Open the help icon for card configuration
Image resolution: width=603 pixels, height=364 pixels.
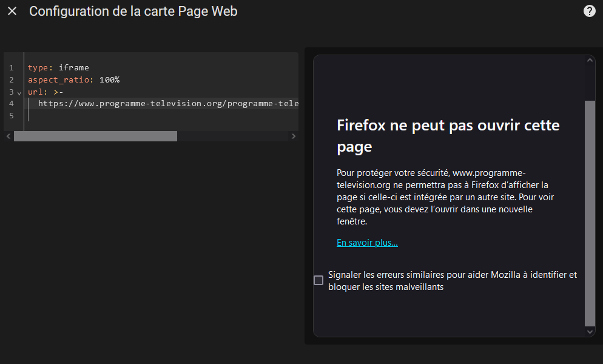(x=589, y=11)
